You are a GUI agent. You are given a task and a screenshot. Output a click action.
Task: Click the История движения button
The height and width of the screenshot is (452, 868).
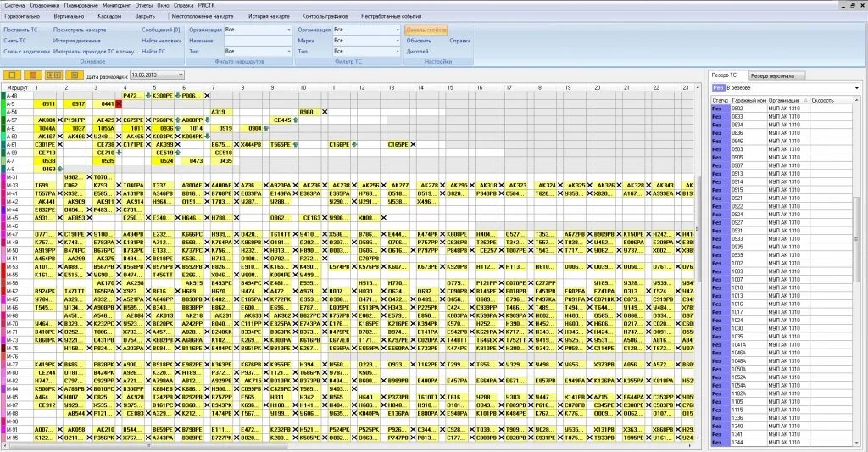77,41
